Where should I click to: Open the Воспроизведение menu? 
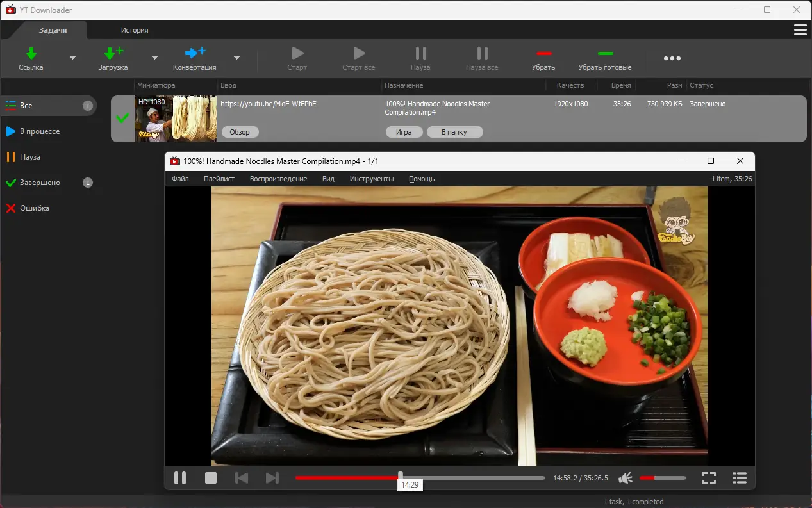(278, 179)
